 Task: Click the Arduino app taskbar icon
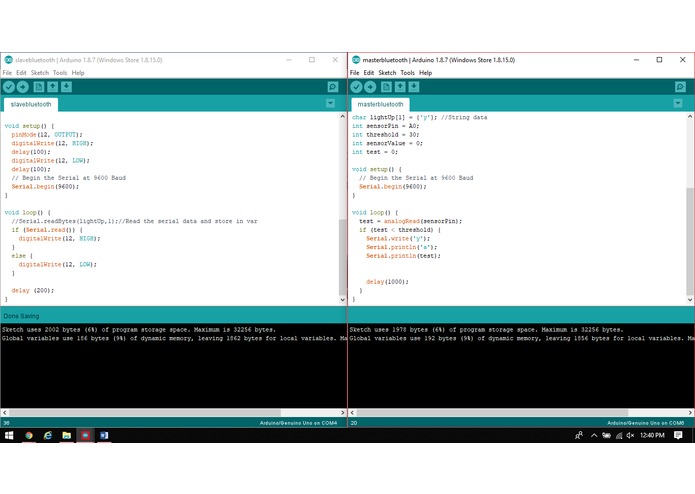click(x=85, y=436)
